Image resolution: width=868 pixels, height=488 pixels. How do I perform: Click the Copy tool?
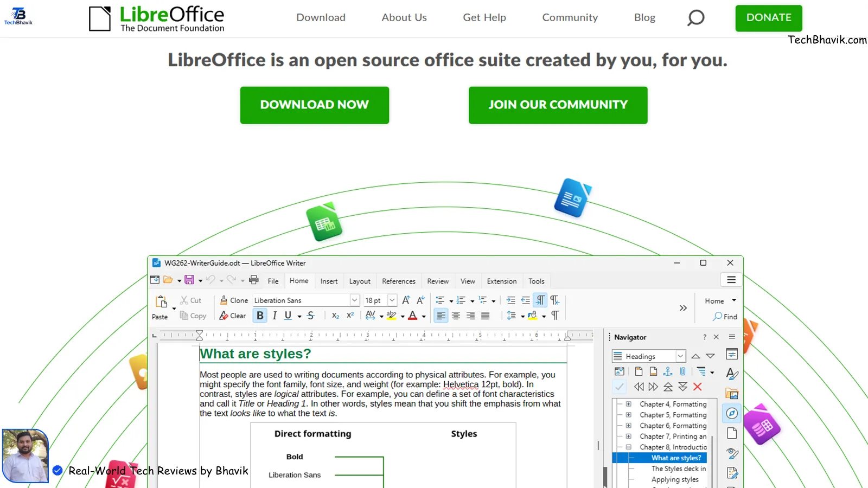(193, 316)
